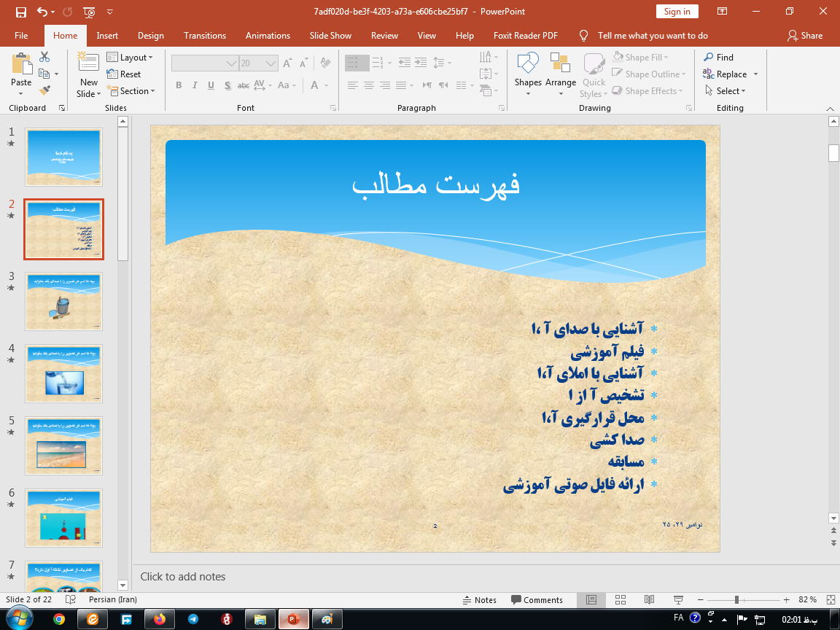Toggle text shadow formatting
This screenshot has height=630, width=840.
coord(227,85)
